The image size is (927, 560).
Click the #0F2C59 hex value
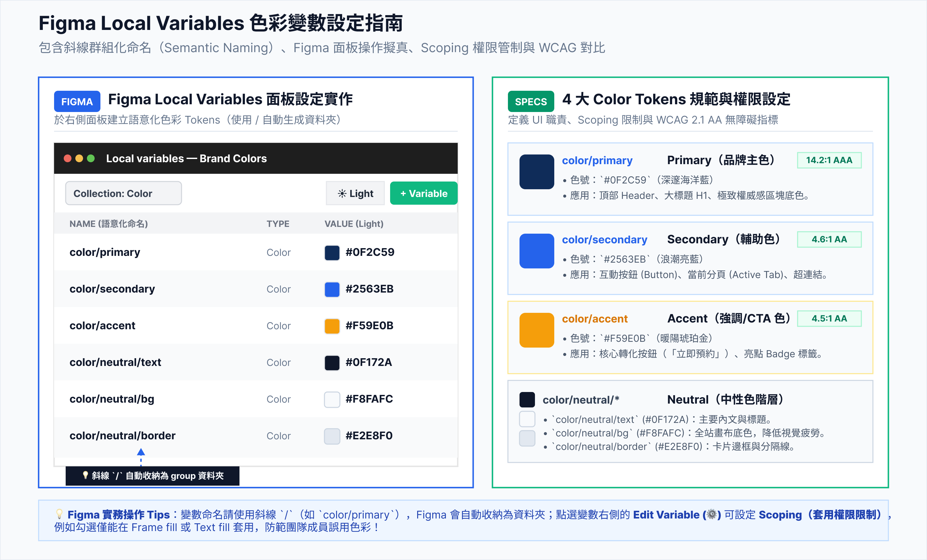pos(370,252)
